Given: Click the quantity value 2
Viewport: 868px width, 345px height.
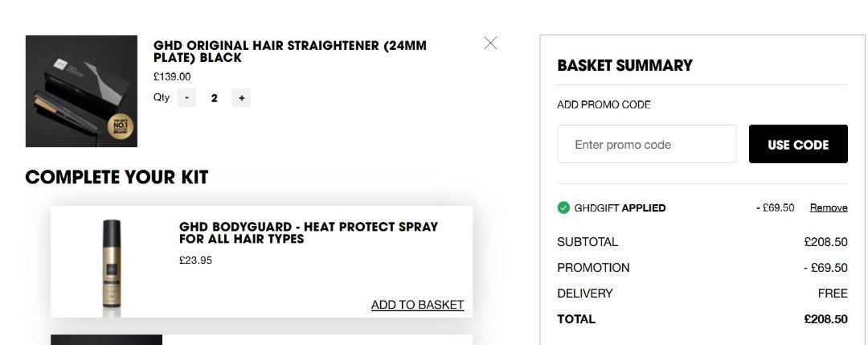Looking at the screenshot, I should pyautogui.click(x=214, y=98).
